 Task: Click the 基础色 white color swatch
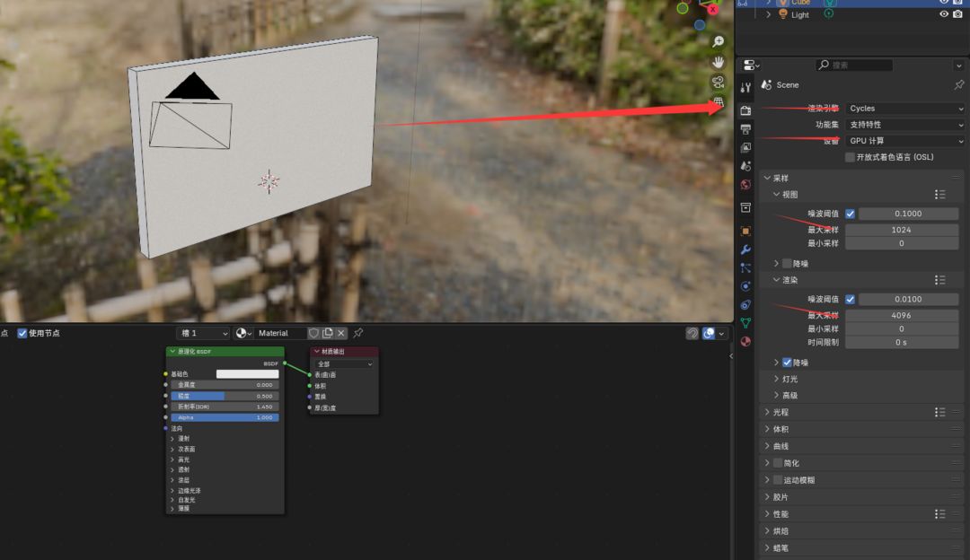[x=248, y=374]
